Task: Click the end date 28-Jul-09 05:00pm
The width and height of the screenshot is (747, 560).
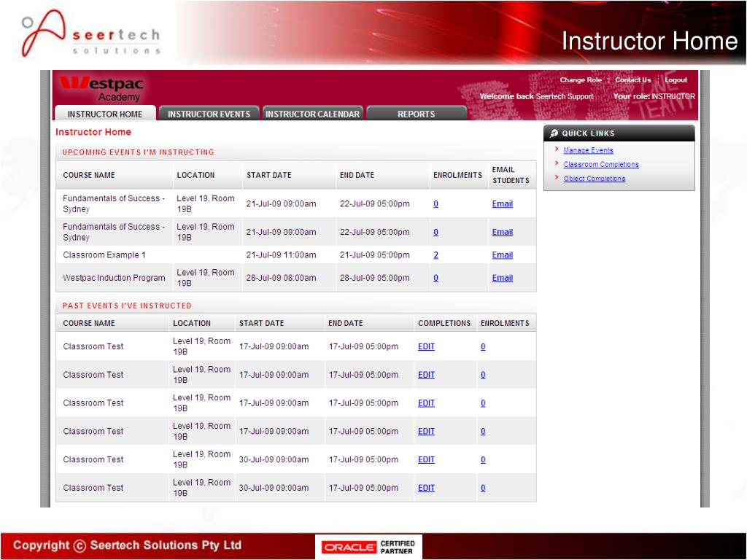Action: point(374,278)
